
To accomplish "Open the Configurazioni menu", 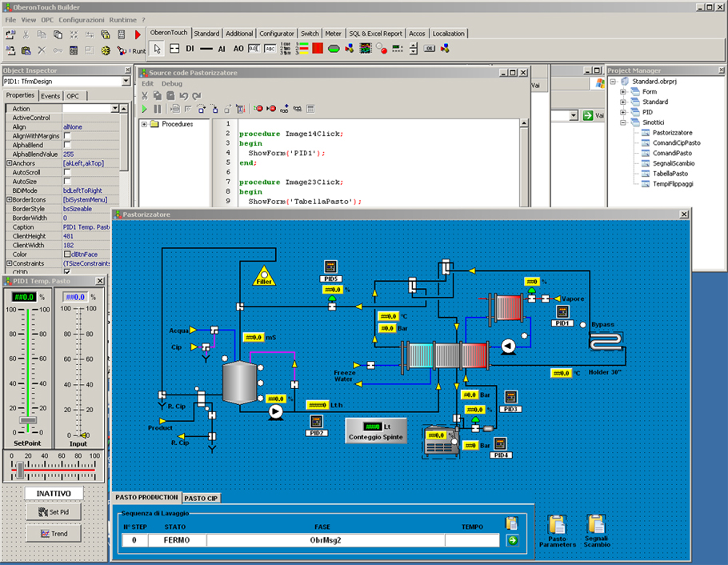I will click(82, 20).
